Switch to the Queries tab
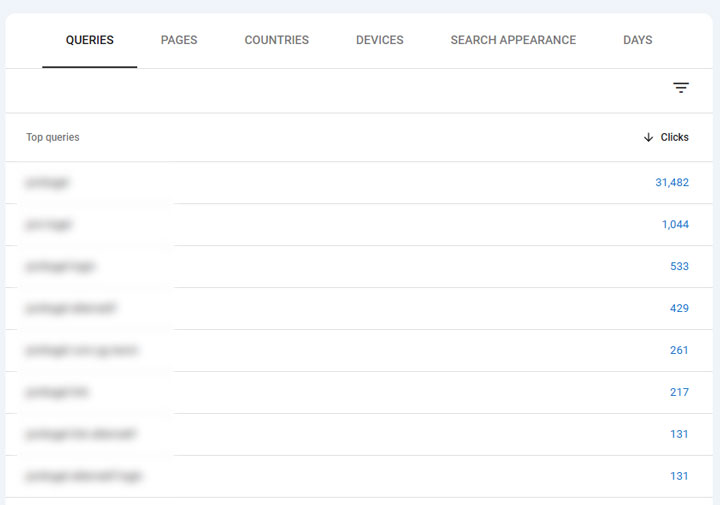This screenshot has height=505, width=720. pyautogui.click(x=90, y=41)
